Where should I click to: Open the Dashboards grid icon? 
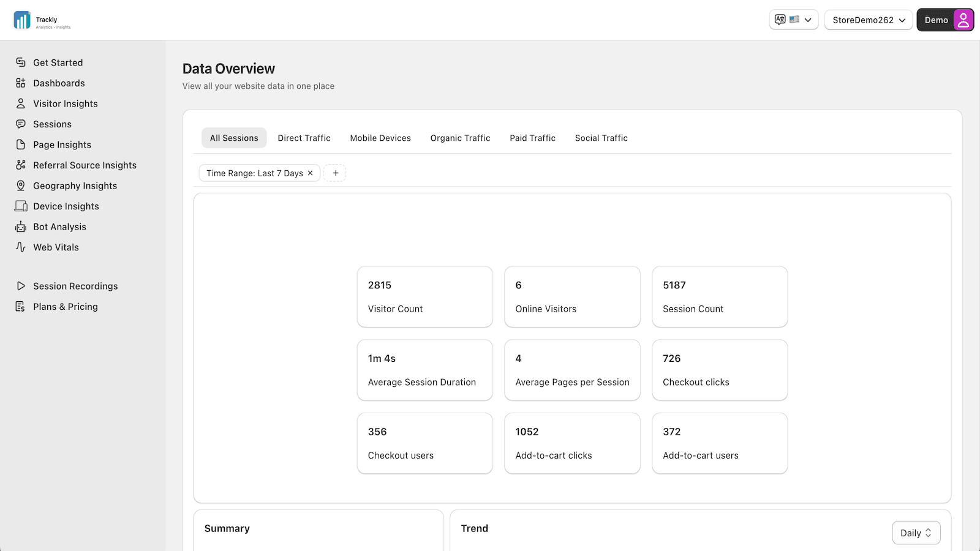(x=21, y=83)
